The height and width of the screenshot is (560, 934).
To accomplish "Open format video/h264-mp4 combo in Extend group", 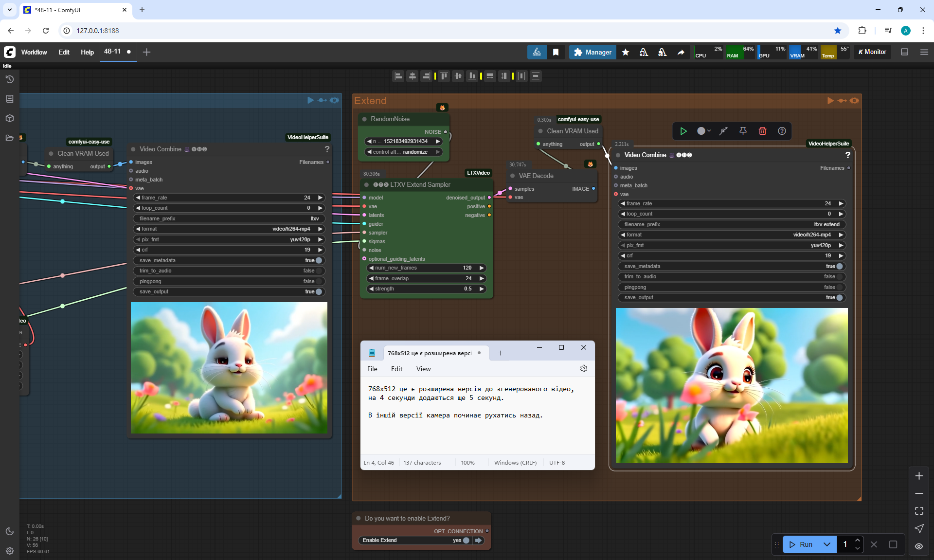I will [x=732, y=235].
